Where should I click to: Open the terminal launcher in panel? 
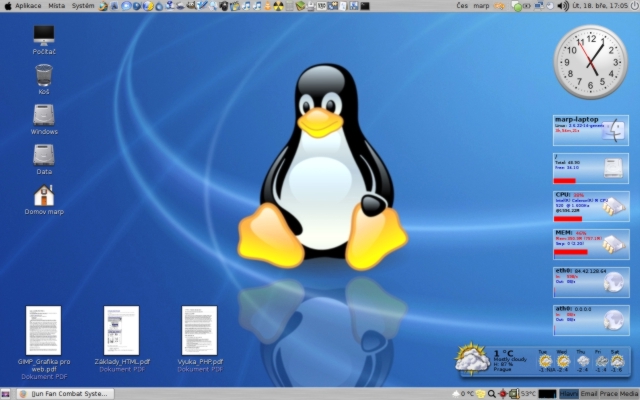pos(364,6)
